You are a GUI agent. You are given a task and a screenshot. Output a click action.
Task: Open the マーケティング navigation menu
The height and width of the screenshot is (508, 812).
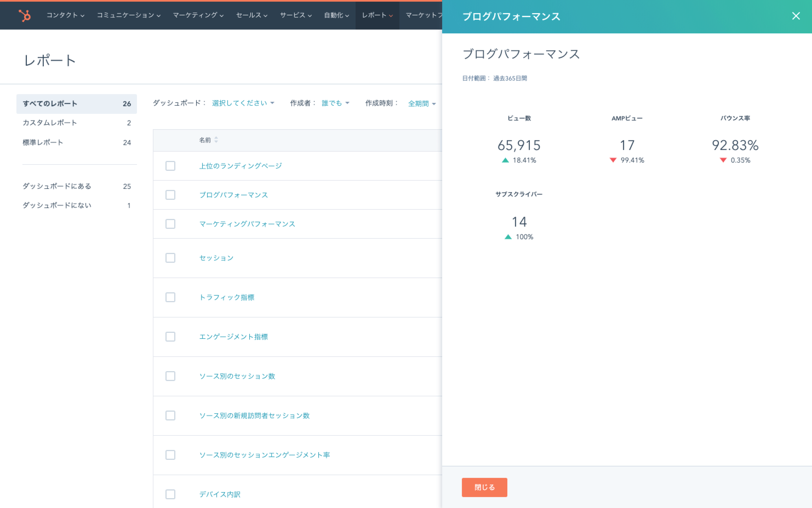pyautogui.click(x=198, y=15)
